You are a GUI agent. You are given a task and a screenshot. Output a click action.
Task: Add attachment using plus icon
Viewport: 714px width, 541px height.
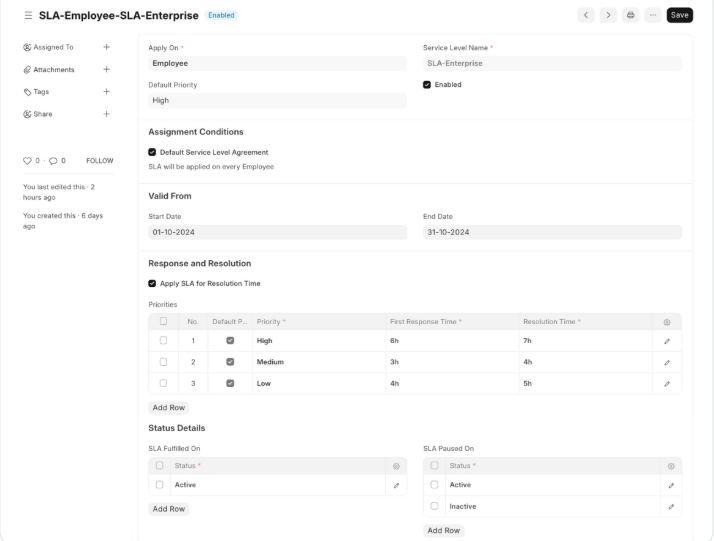(x=107, y=70)
